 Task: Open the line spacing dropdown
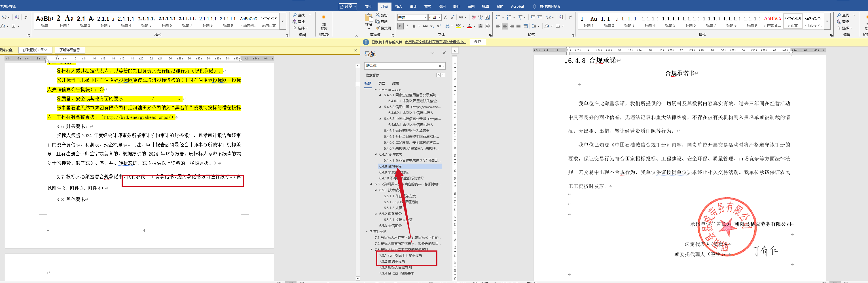click(535, 26)
